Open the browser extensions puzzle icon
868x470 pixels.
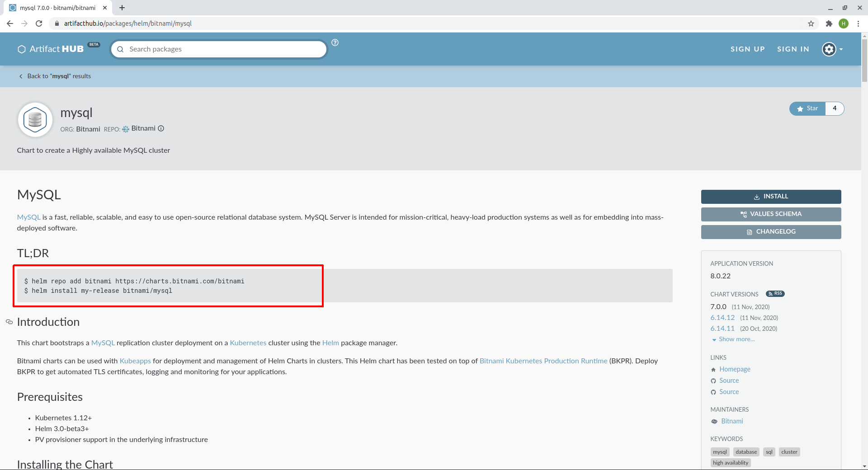829,23
